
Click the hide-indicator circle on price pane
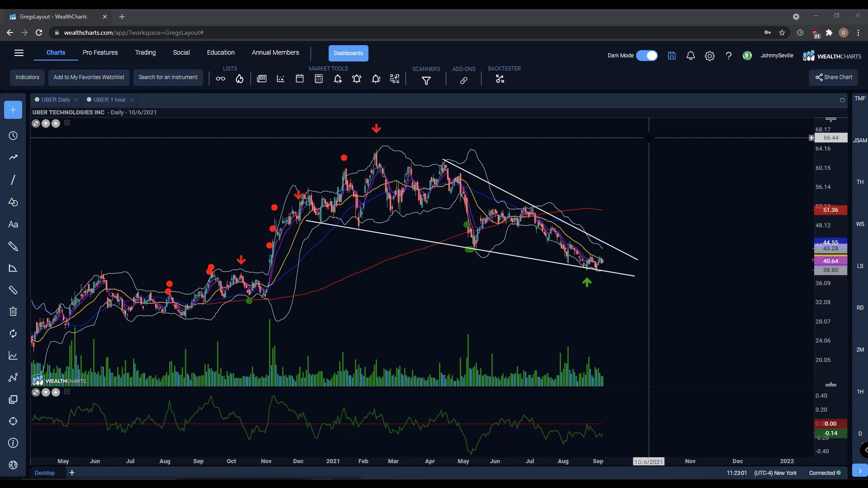(x=36, y=123)
